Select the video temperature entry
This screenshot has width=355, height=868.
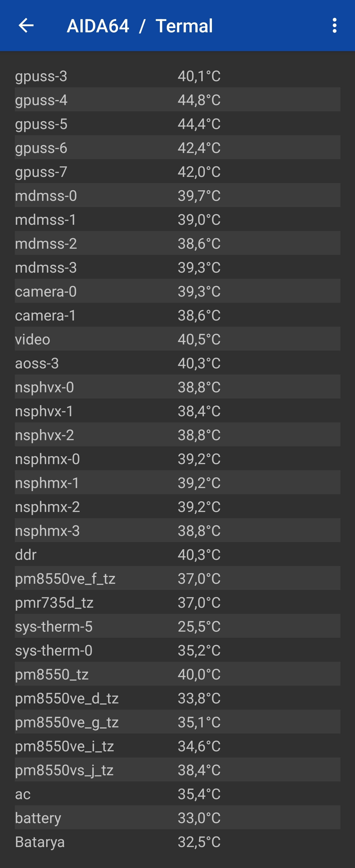click(x=178, y=339)
